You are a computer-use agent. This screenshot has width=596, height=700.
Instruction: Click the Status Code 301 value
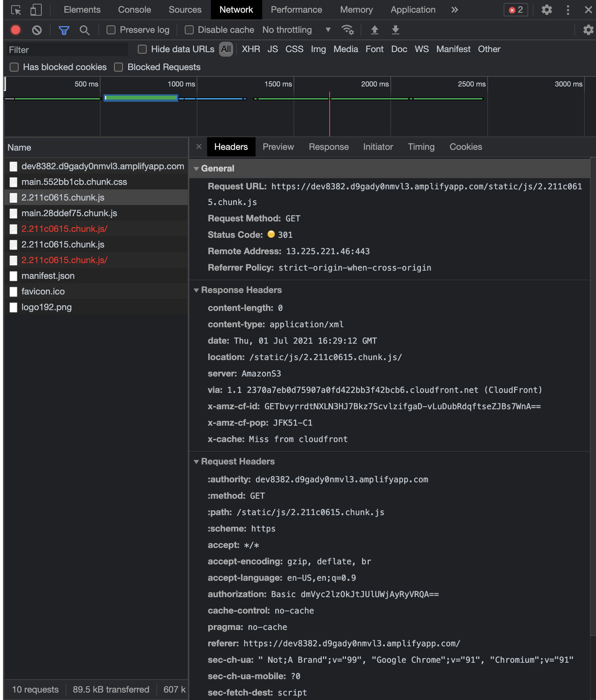click(x=285, y=235)
